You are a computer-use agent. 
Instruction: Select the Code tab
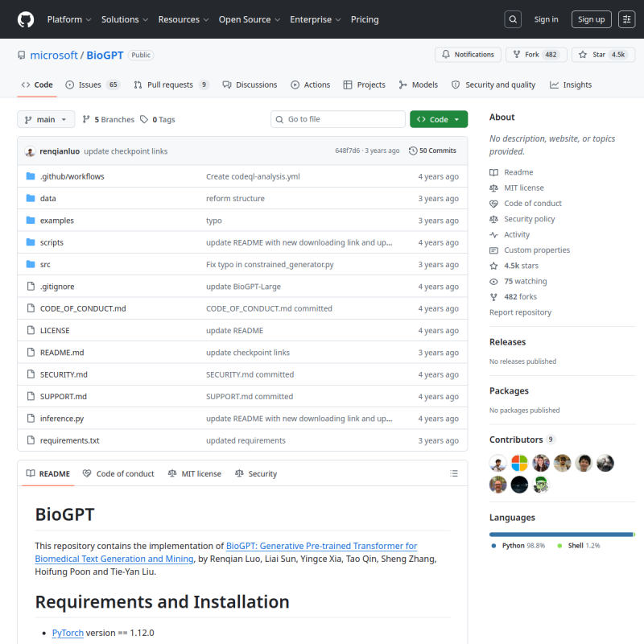point(37,85)
